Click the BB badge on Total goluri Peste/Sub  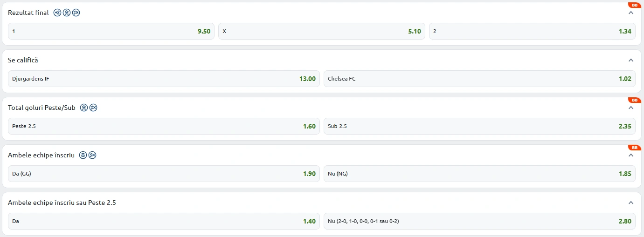[634, 100]
